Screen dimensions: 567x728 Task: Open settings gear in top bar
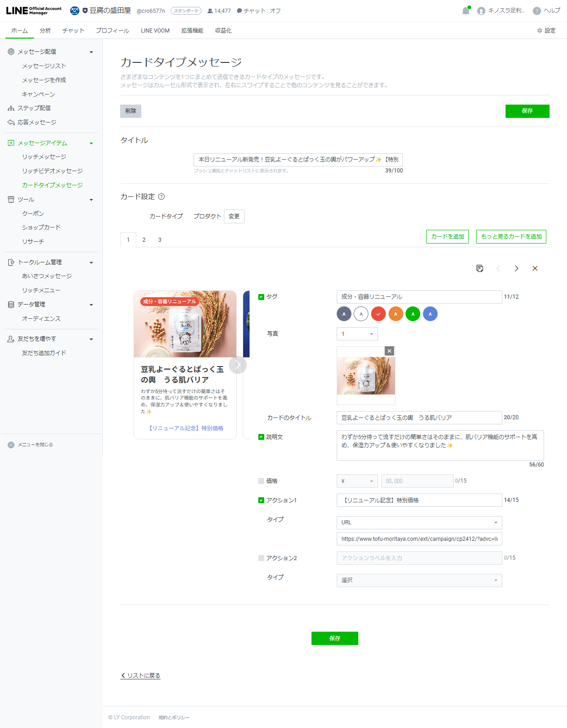click(x=539, y=31)
